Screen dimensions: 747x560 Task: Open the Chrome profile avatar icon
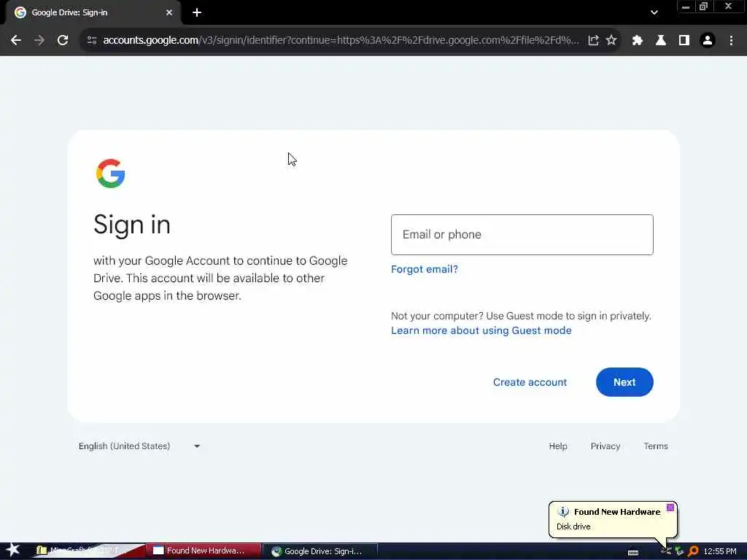pyautogui.click(x=708, y=41)
